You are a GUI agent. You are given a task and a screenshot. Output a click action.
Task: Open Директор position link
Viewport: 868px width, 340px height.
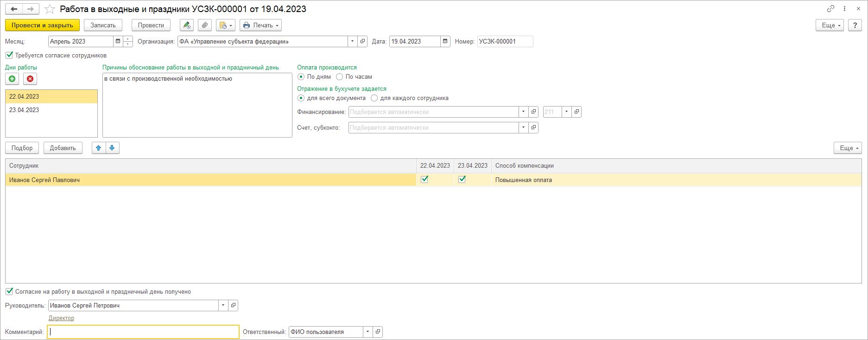point(61,318)
